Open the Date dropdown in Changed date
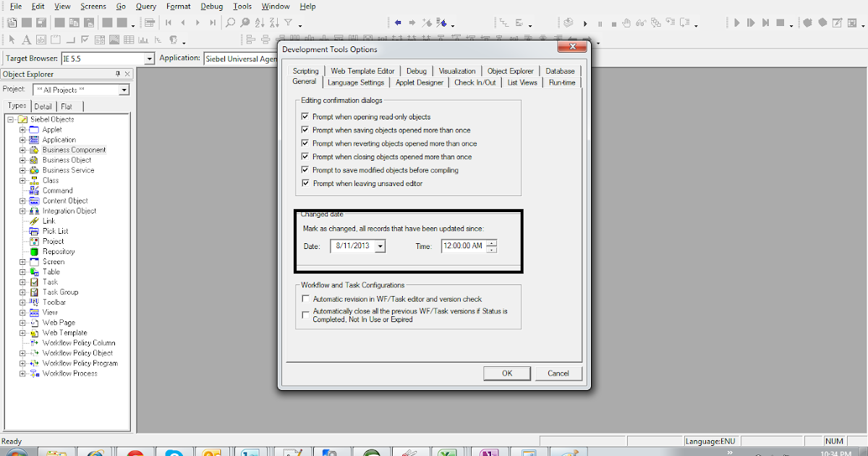 pos(379,246)
